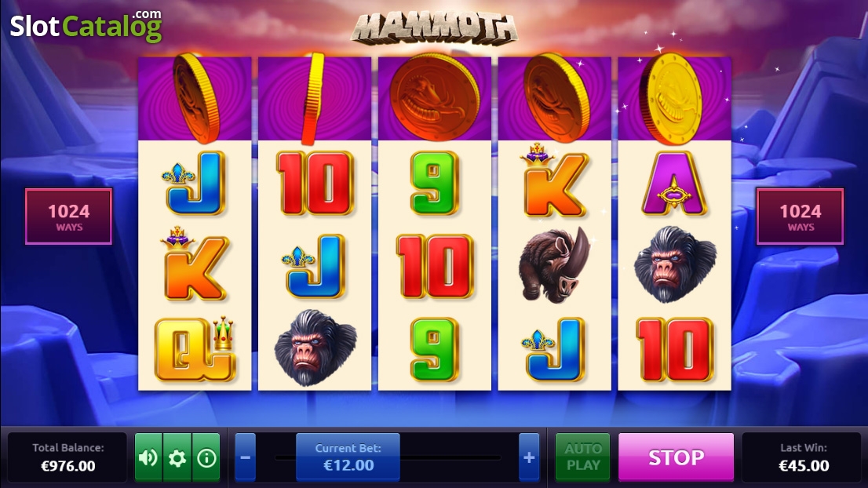Viewport: 868px width, 488px height.
Task: Click the golden Q symbol on reel one
Action: point(195,349)
